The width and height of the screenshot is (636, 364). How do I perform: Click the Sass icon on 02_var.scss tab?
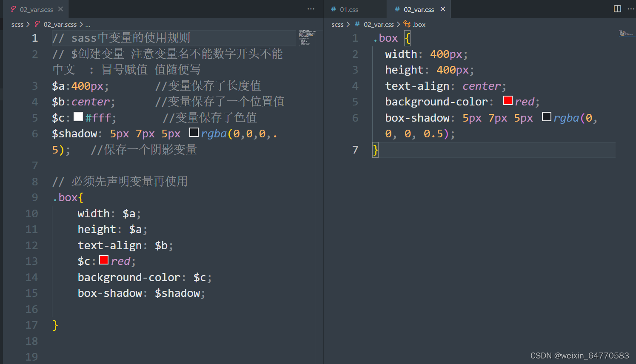pos(13,9)
